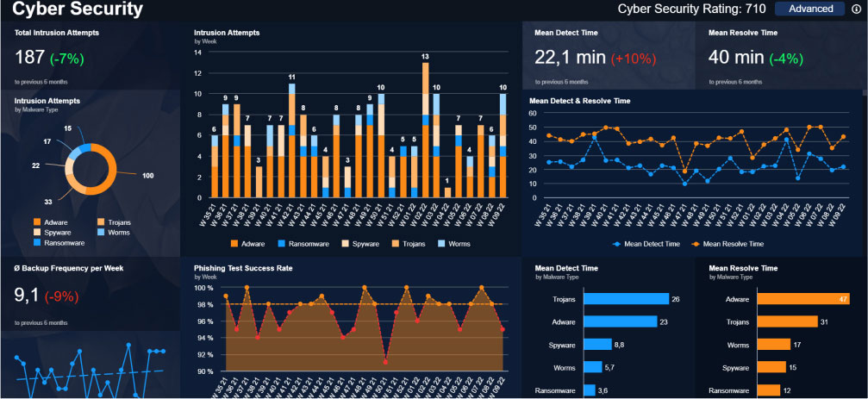Click the green (-7%) change indicator
868x399 pixels.
pos(67,58)
